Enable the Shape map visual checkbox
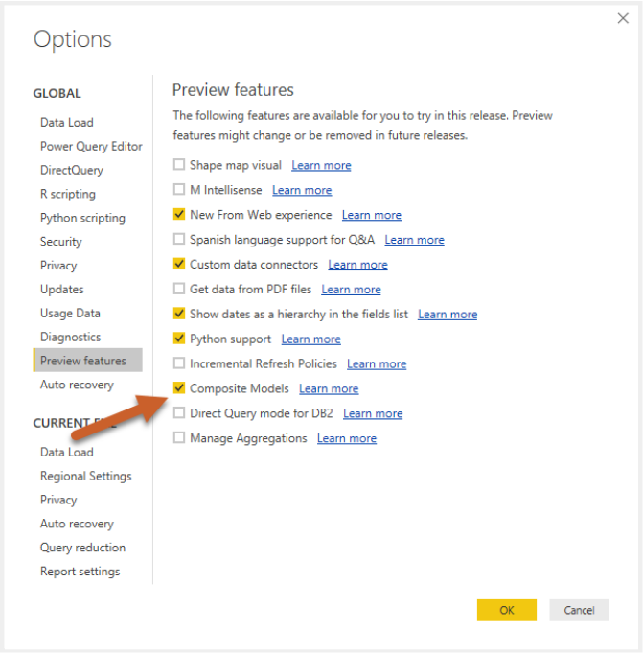644x655 pixels. click(x=179, y=166)
